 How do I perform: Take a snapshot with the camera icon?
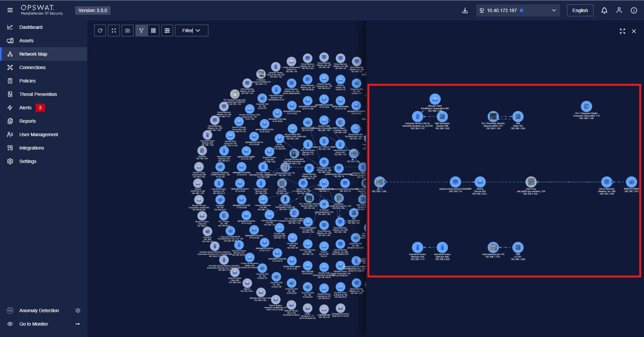(x=128, y=31)
